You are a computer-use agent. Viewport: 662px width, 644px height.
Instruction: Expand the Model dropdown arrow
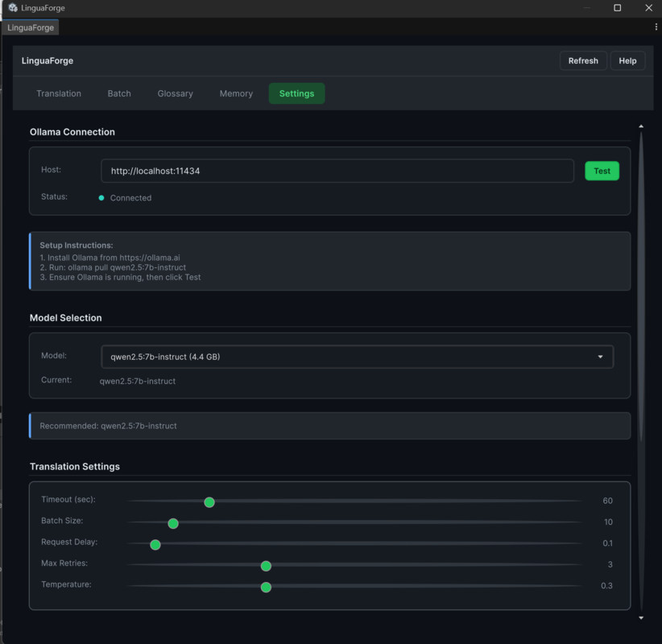coord(600,357)
